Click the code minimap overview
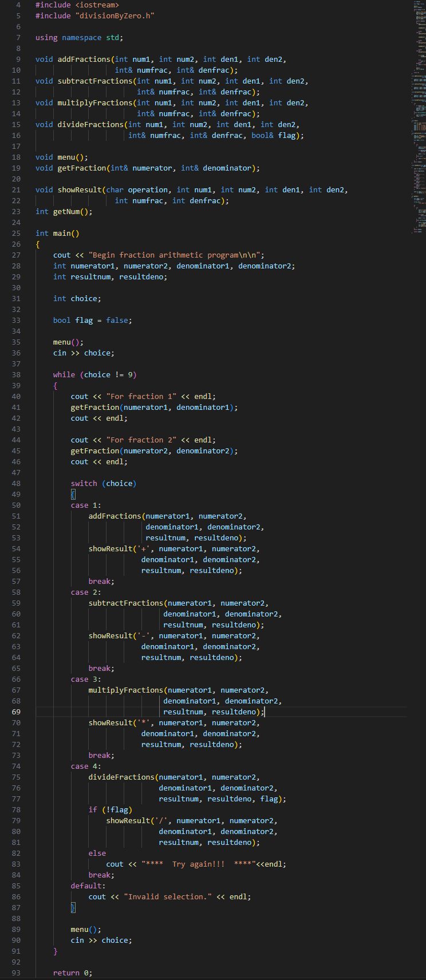Image resolution: width=426 pixels, height=980 pixels. click(419, 117)
